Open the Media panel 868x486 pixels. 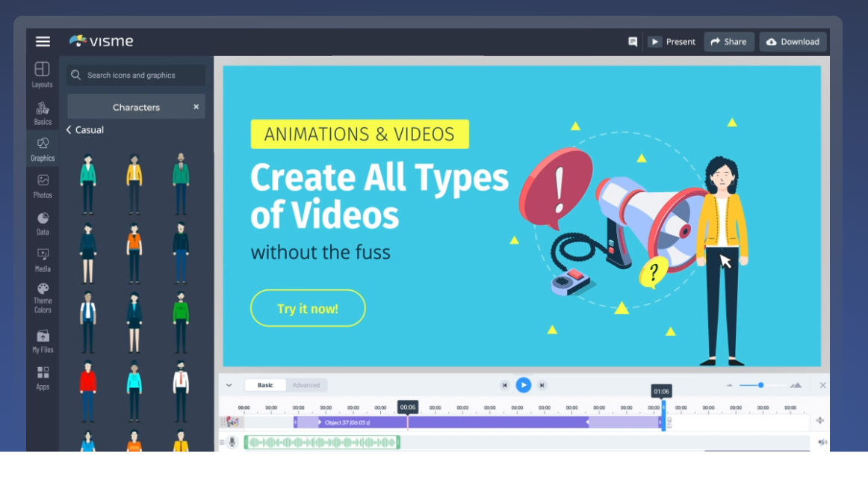tap(43, 260)
